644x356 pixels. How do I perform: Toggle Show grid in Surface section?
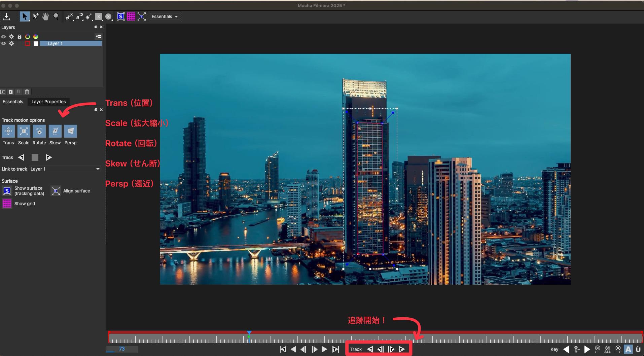click(x=7, y=204)
